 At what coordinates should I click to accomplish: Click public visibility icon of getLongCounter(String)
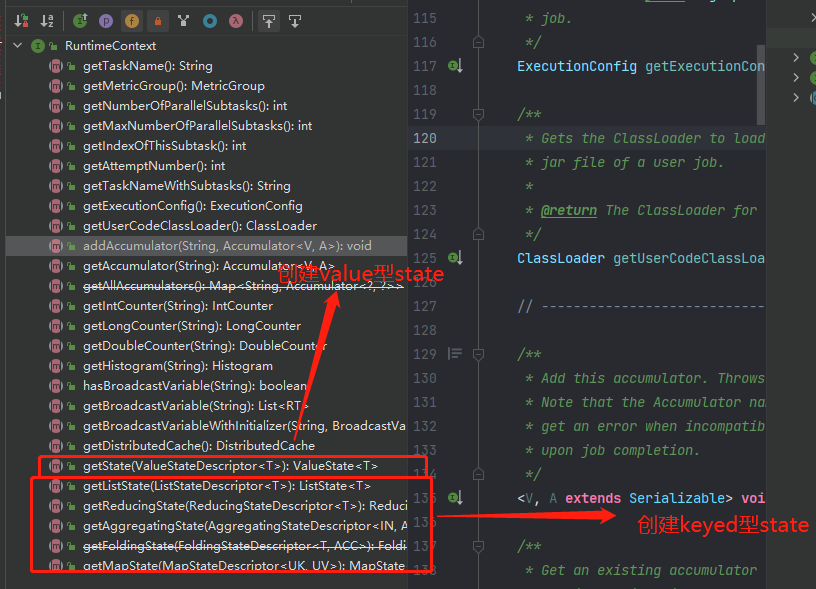(x=71, y=326)
